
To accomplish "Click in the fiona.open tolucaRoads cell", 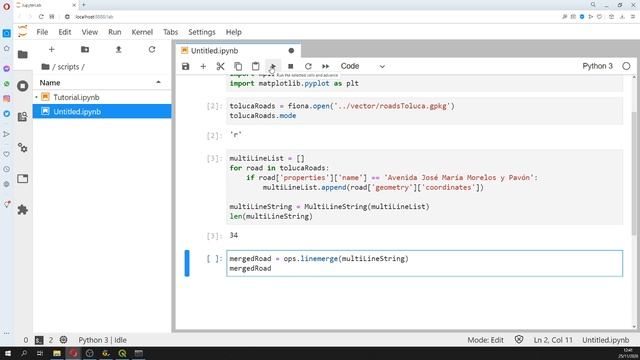I will click(424, 111).
